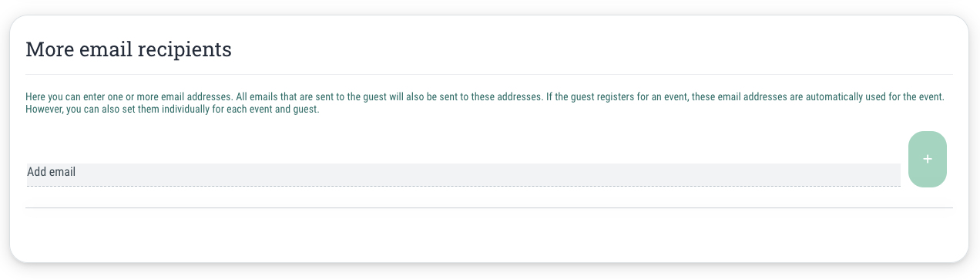Click the description paragraph about email addresses
Image resolution: width=980 pixels, height=280 pixels.
click(485, 104)
